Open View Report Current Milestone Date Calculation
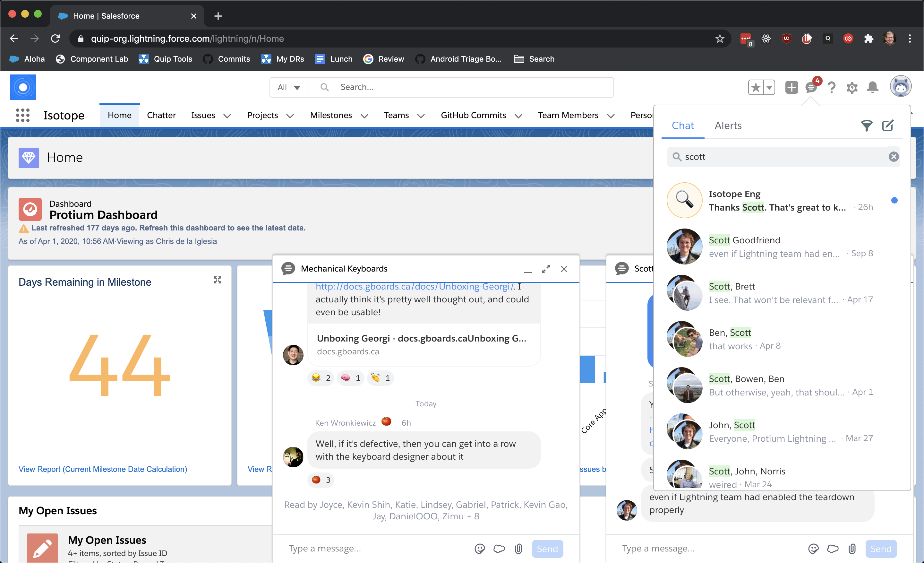924x563 pixels. tap(103, 469)
